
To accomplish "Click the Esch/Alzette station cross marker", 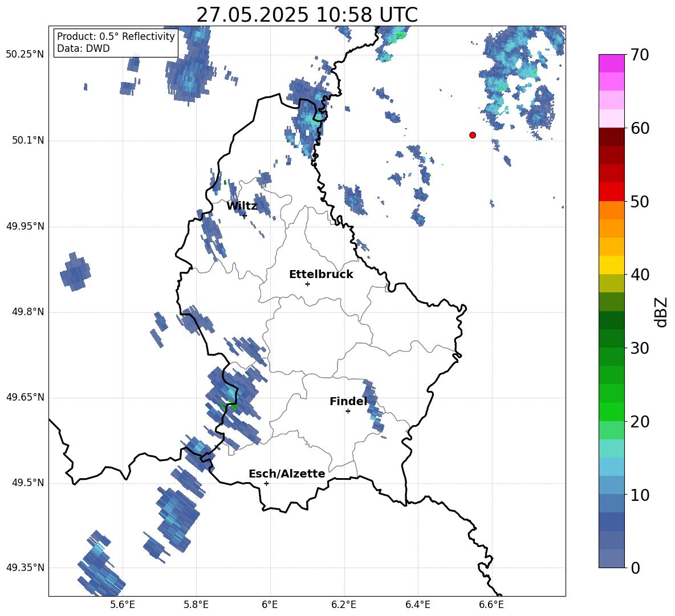I will [266, 483].
